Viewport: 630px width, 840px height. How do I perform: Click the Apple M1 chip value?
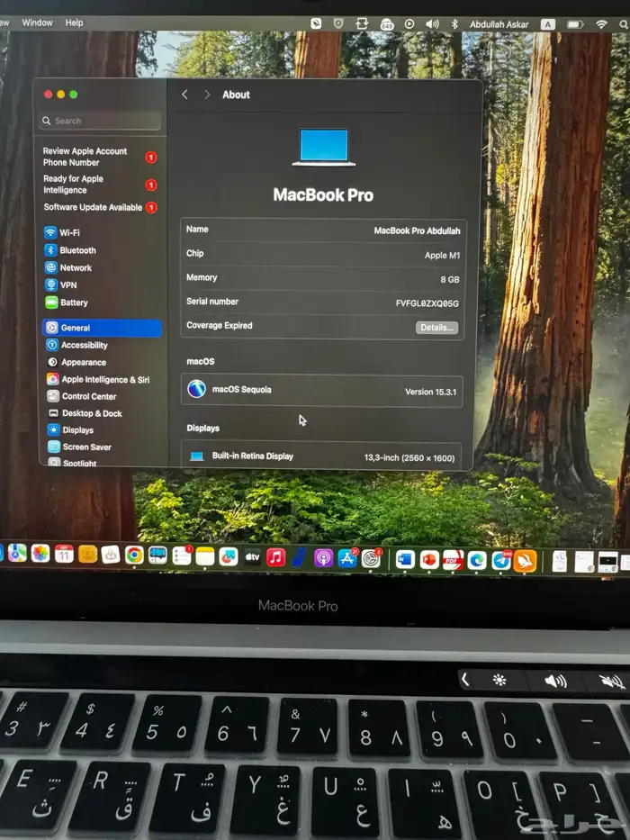click(x=442, y=256)
